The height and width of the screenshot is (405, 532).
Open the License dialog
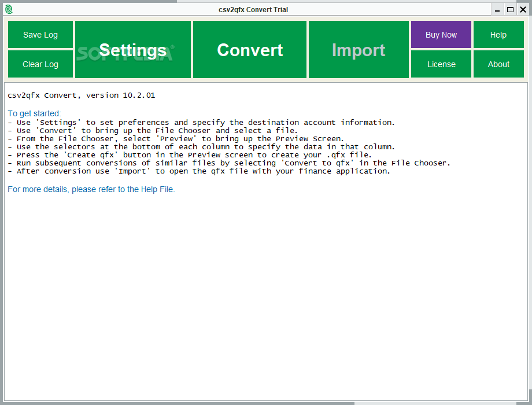tap(441, 64)
